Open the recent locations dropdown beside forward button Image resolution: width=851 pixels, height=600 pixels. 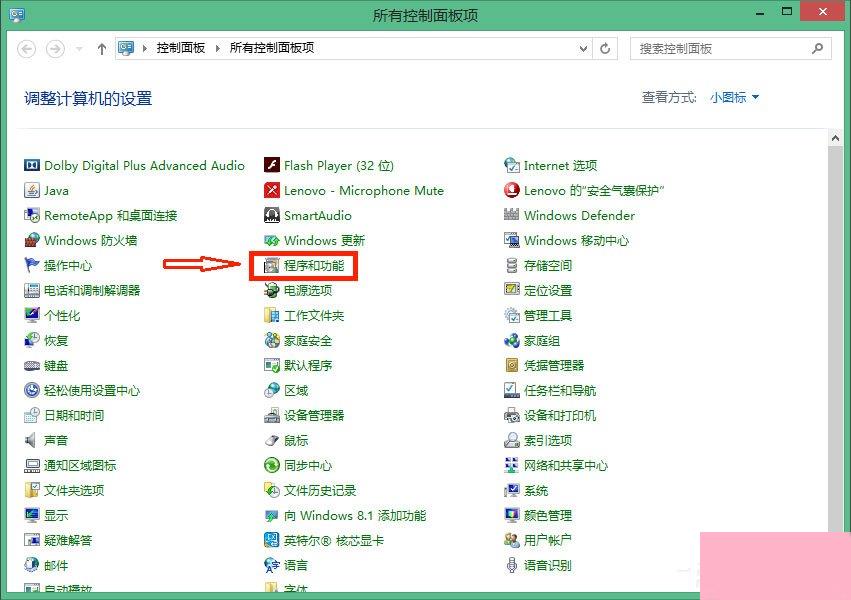click(x=79, y=49)
